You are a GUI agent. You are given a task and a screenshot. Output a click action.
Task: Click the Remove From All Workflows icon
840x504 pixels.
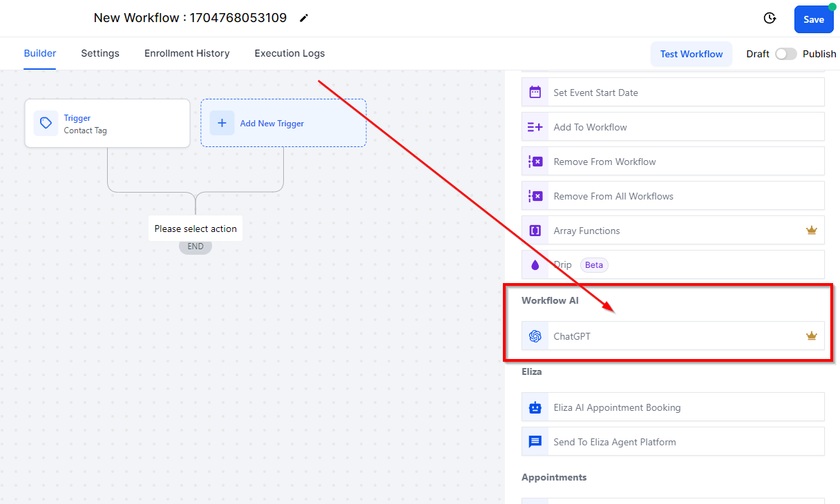(535, 196)
